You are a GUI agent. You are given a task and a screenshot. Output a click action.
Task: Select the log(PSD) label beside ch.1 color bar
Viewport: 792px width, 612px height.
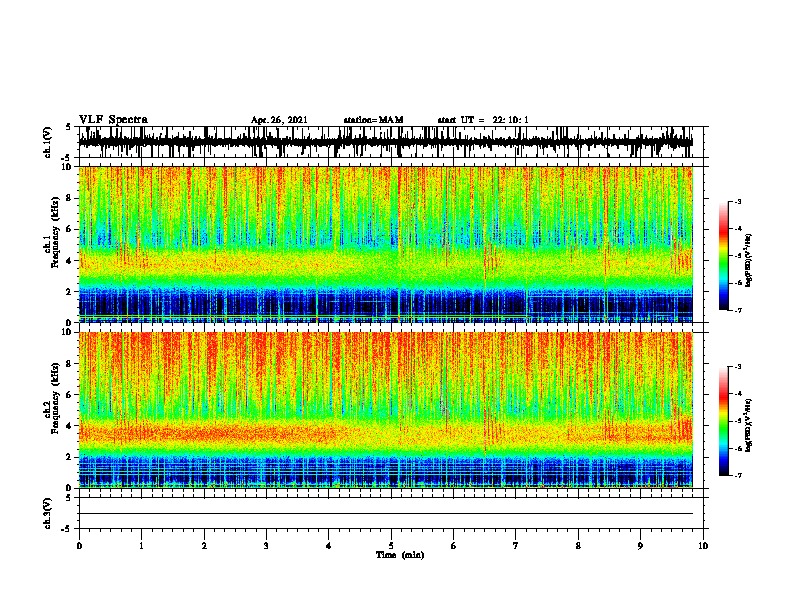[749, 261]
